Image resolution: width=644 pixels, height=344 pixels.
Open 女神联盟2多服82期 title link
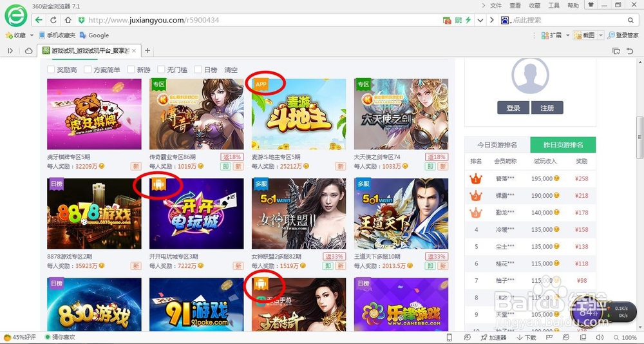(x=276, y=256)
